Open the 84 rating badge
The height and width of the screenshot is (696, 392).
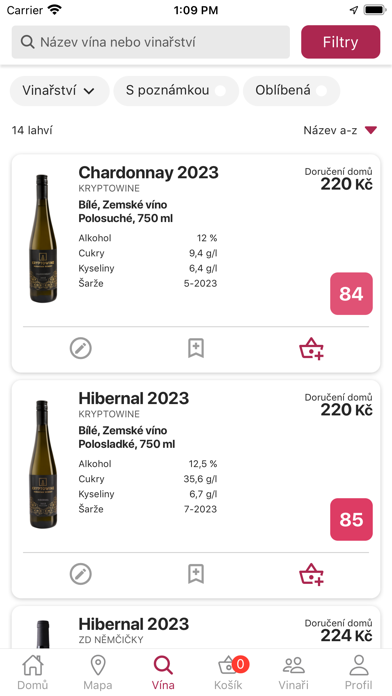[x=351, y=294]
